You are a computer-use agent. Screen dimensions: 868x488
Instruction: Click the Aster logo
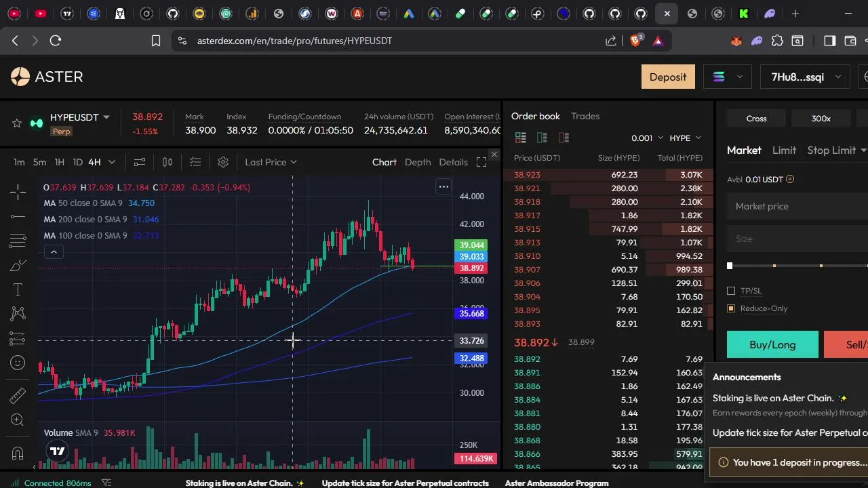pos(47,77)
